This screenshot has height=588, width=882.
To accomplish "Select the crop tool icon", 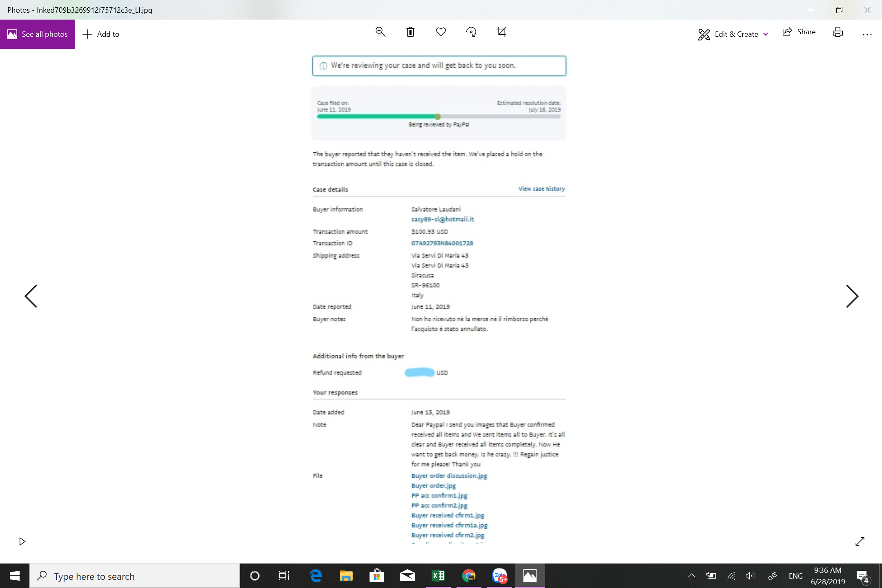I will coord(501,32).
